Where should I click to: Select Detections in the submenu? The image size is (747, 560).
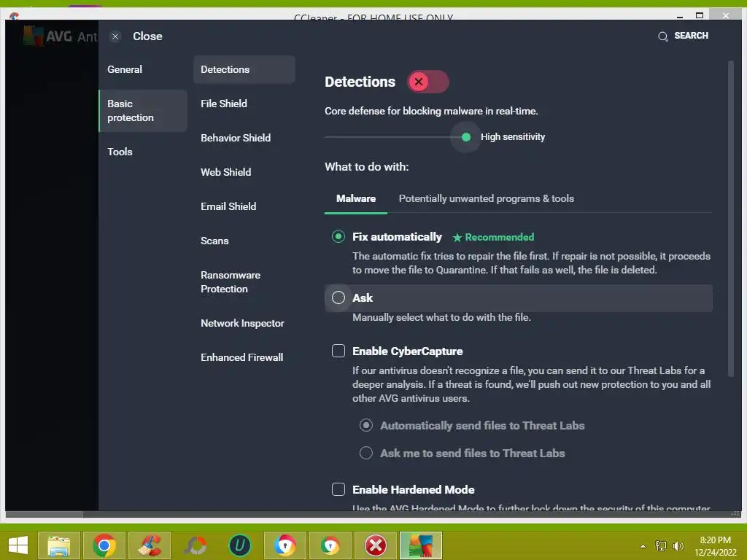coord(244,69)
